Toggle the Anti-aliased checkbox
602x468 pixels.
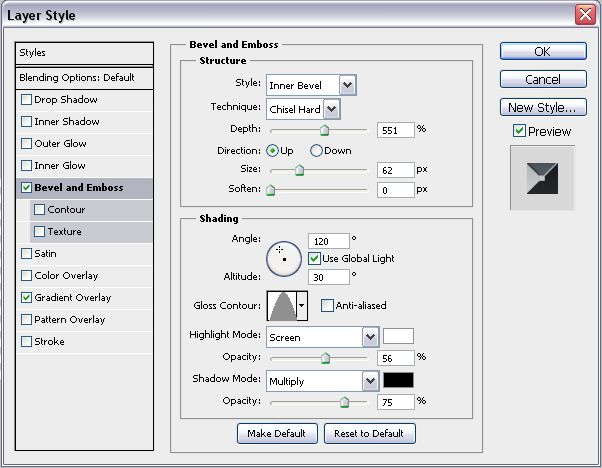[327, 306]
